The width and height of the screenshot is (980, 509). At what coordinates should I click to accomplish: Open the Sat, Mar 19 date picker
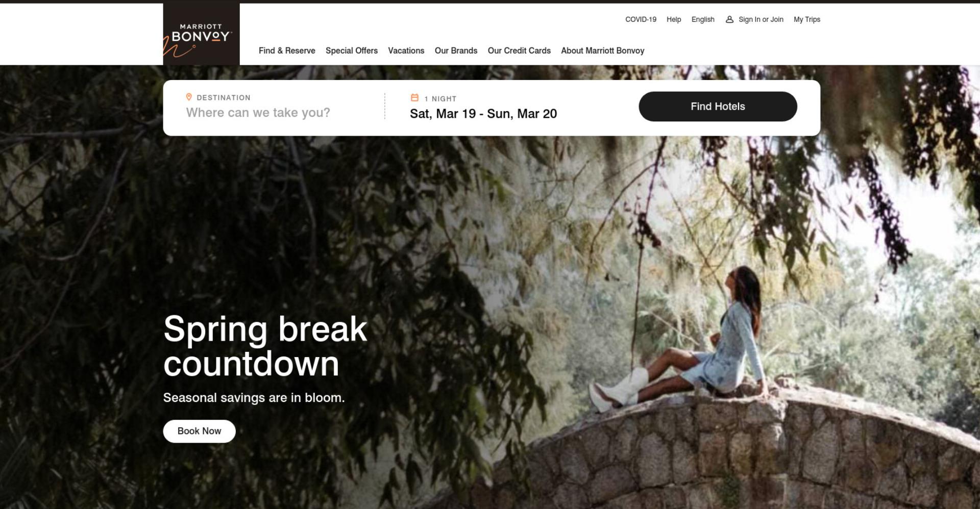coord(483,114)
